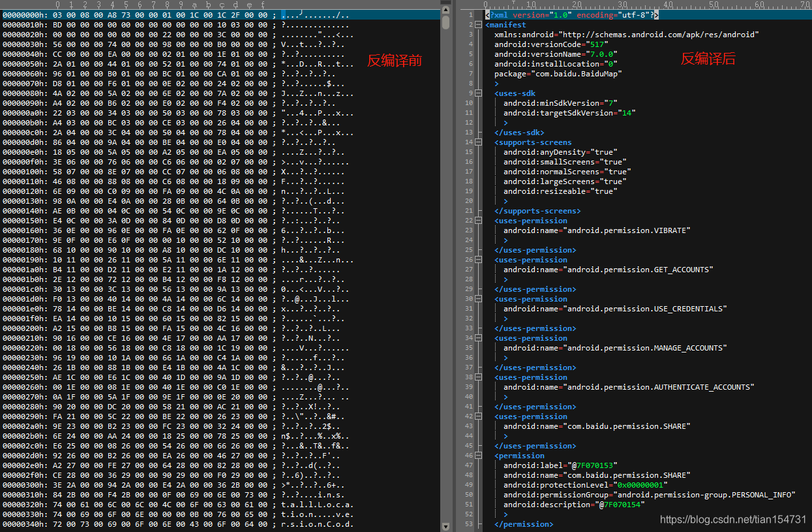Click the android:targetSdkVersion="14" line
Viewport: 812px width, 532px height.
[569, 113]
